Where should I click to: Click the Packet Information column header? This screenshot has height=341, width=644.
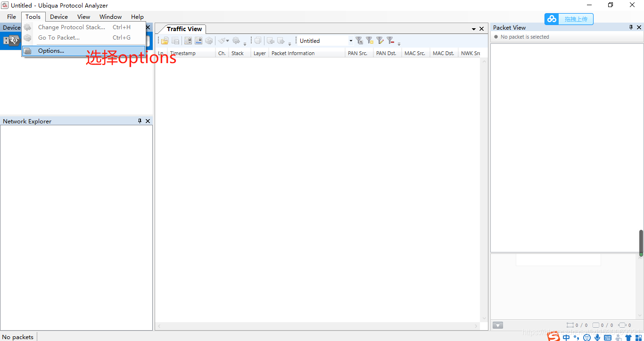tap(307, 53)
